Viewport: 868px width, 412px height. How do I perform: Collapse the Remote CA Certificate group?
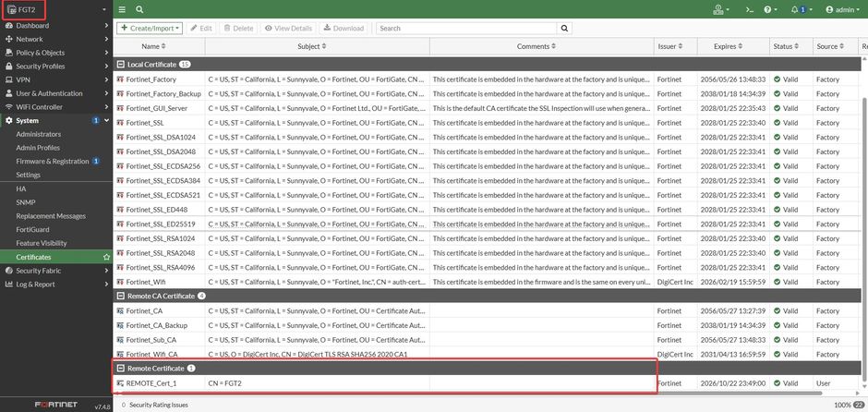tap(121, 297)
